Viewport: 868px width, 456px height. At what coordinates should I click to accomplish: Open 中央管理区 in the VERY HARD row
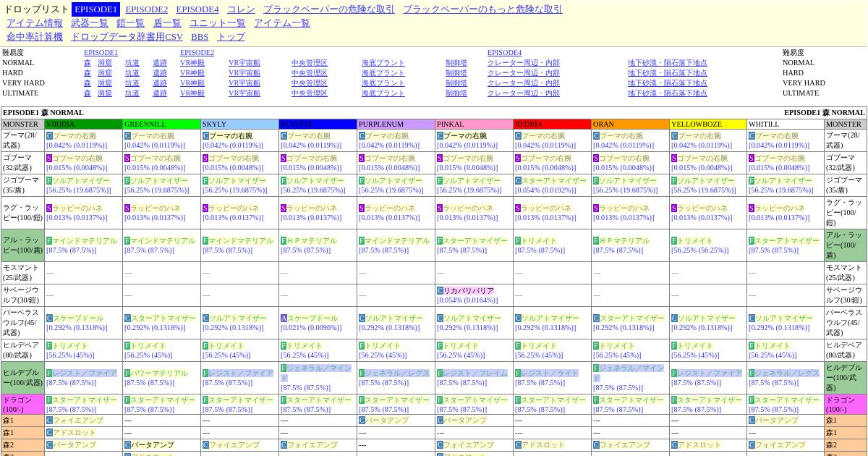click(x=310, y=83)
